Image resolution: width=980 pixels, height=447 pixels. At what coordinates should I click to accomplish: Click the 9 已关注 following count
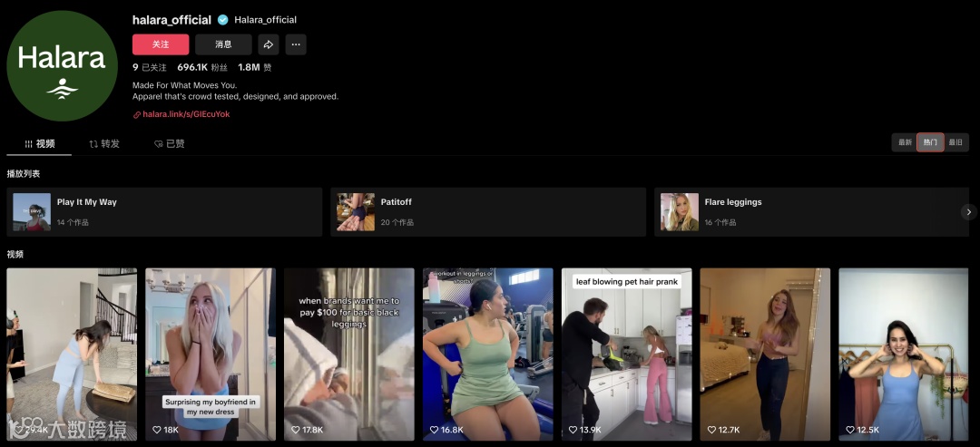(150, 67)
